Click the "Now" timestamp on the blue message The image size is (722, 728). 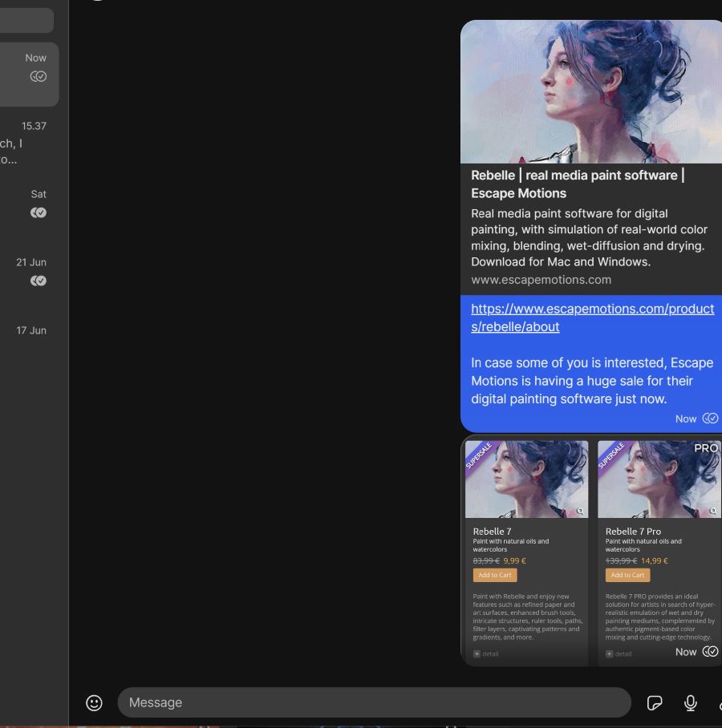686,419
